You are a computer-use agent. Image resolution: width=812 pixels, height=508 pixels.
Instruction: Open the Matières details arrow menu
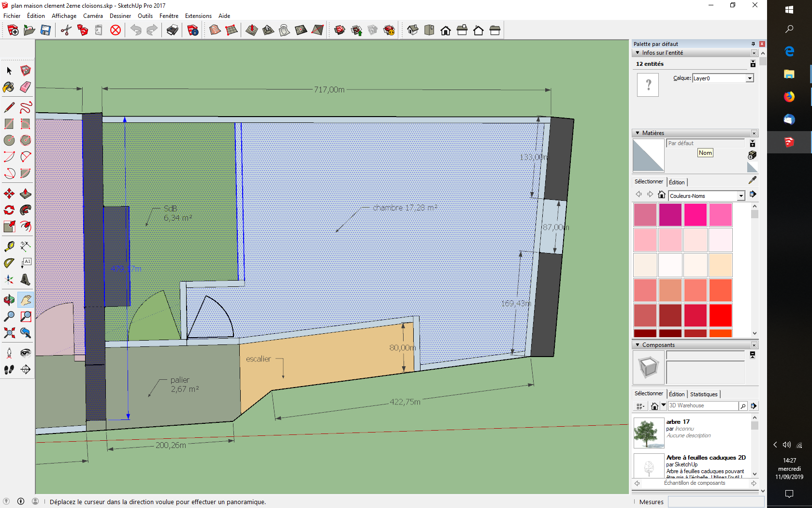tap(753, 194)
